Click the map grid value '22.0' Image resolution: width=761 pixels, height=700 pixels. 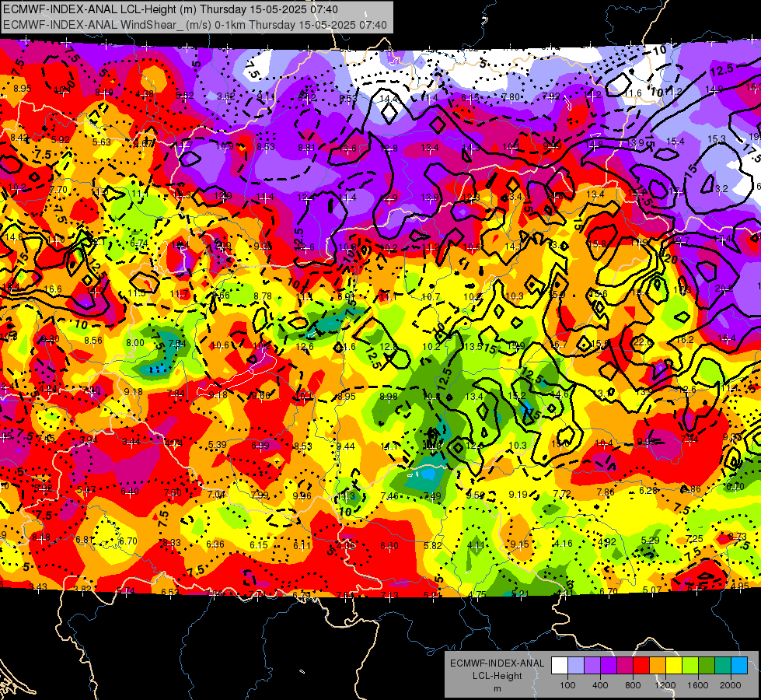coord(643,342)
